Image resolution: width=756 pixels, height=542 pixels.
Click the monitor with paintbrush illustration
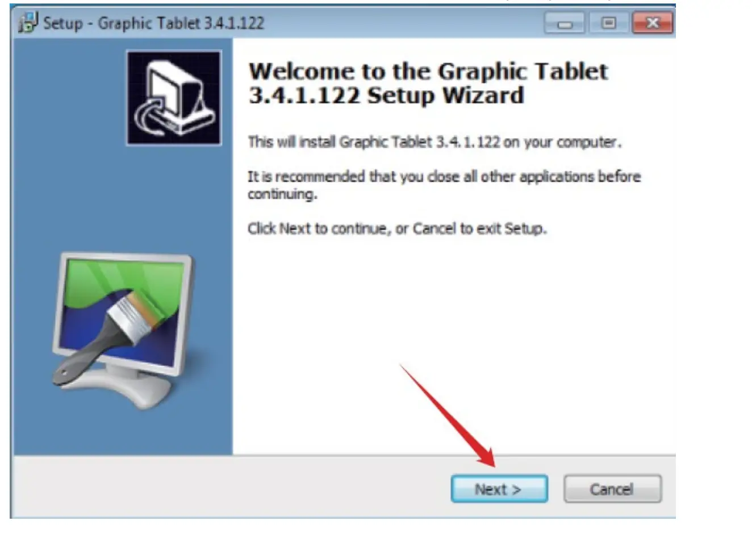(x=123, y=330)
